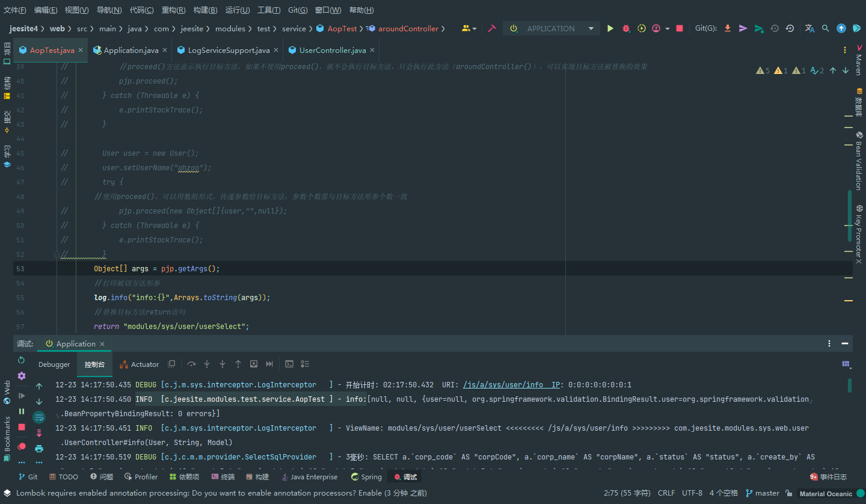Open Profiler run icon in top toolbar
The image size is (866, 504).
coord(656,28)
